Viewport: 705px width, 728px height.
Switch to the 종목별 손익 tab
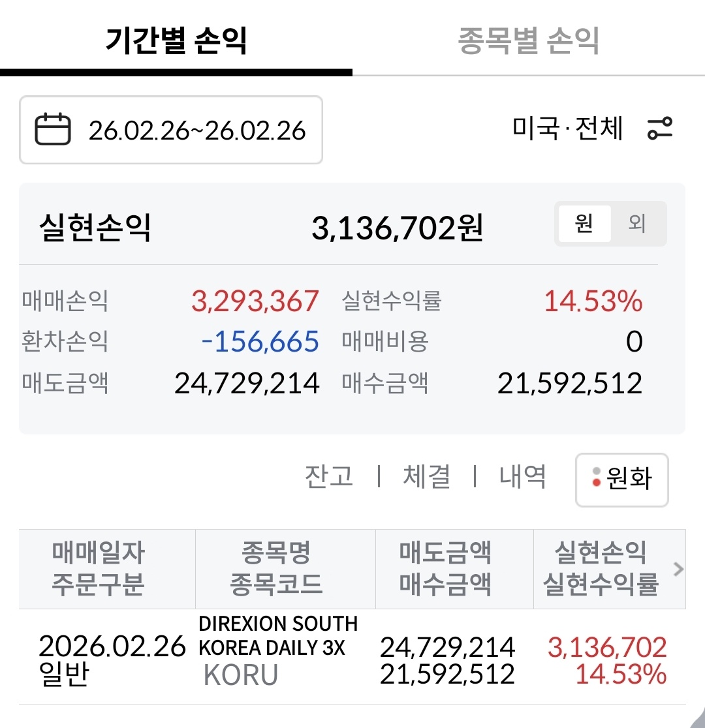pyautogui.click(x=528, y=40)
